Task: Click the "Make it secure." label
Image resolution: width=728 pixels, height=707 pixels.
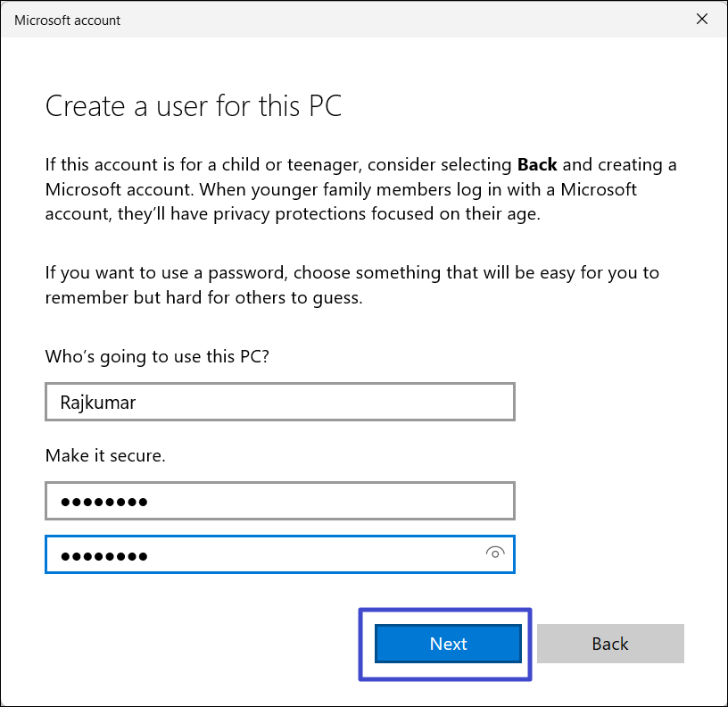Action: 105,455
